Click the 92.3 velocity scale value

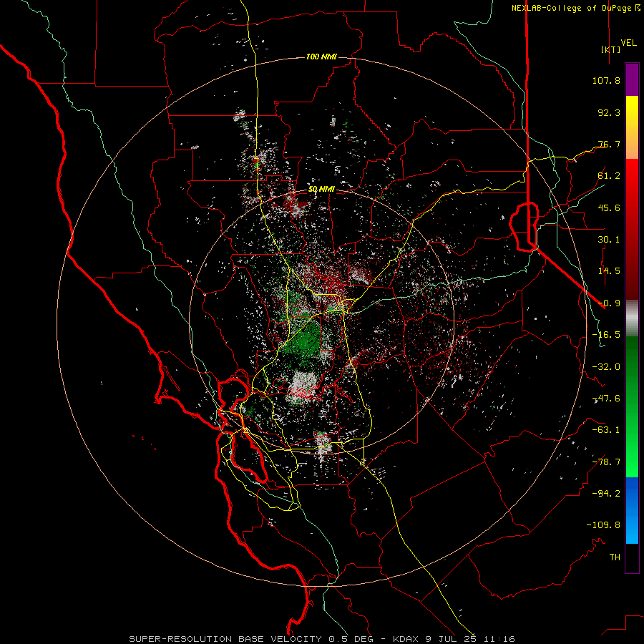coord(609,112)
